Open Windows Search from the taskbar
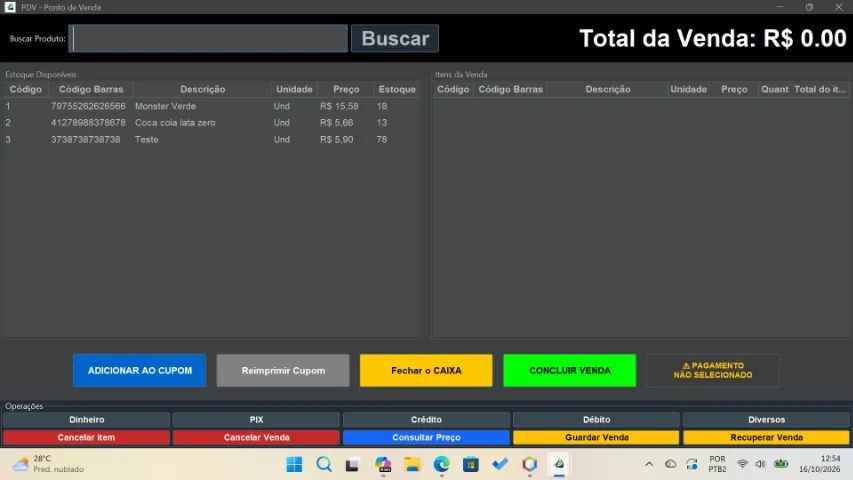 [x=324, y=464]
